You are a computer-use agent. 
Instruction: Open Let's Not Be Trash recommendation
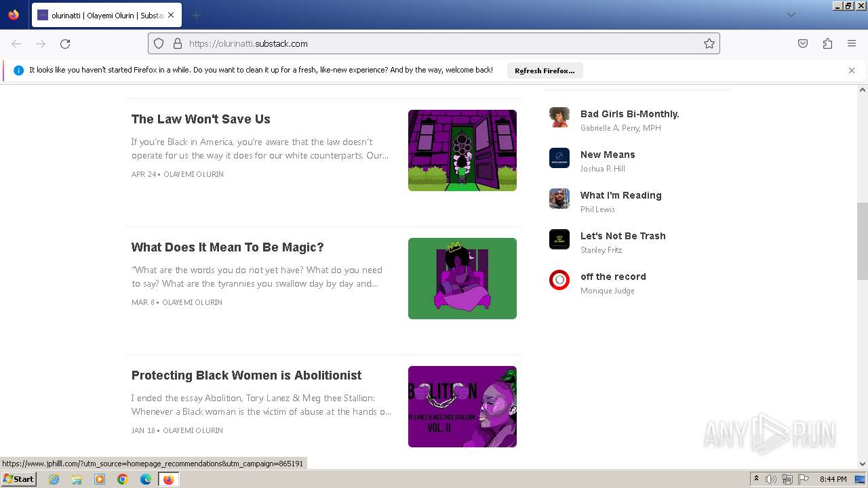(x=623, y=236)
